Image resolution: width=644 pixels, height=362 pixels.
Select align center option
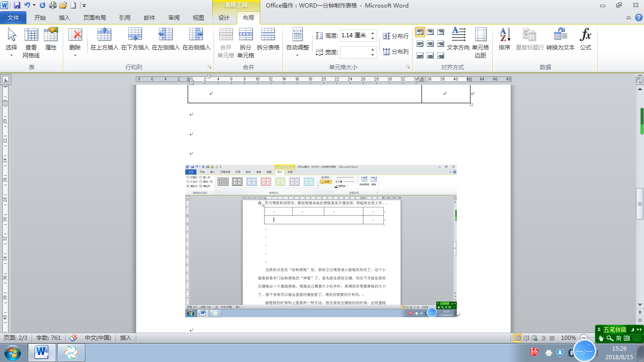tap(430, 44)
